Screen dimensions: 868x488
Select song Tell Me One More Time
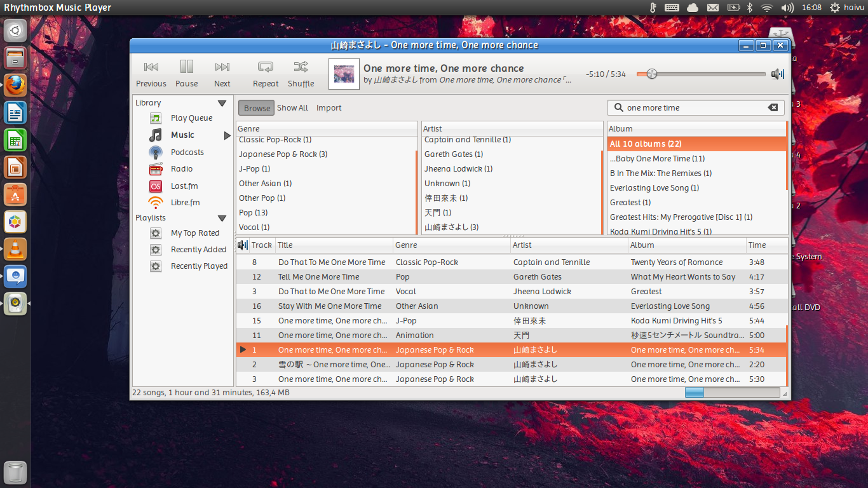(512, 277)
